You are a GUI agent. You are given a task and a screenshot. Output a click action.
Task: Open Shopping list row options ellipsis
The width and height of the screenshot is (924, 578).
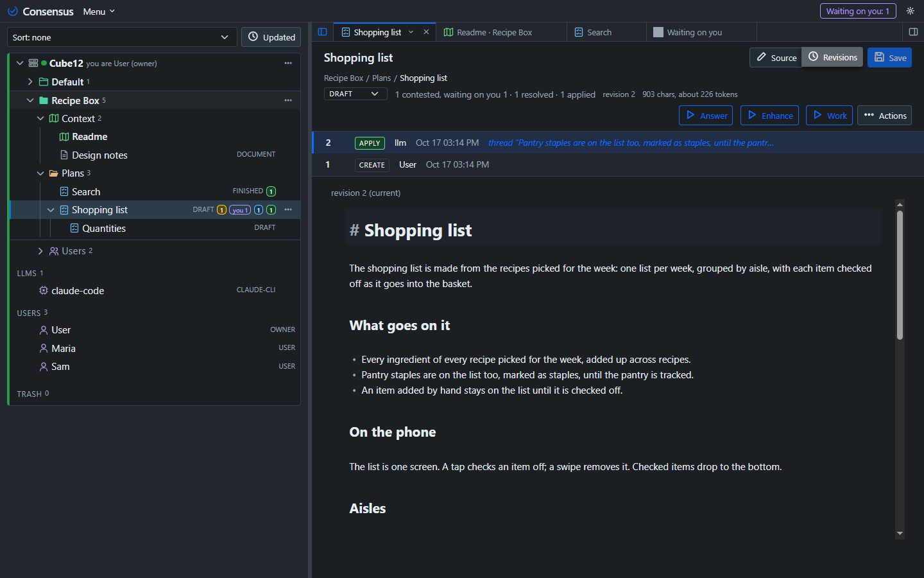click(288, 209)
